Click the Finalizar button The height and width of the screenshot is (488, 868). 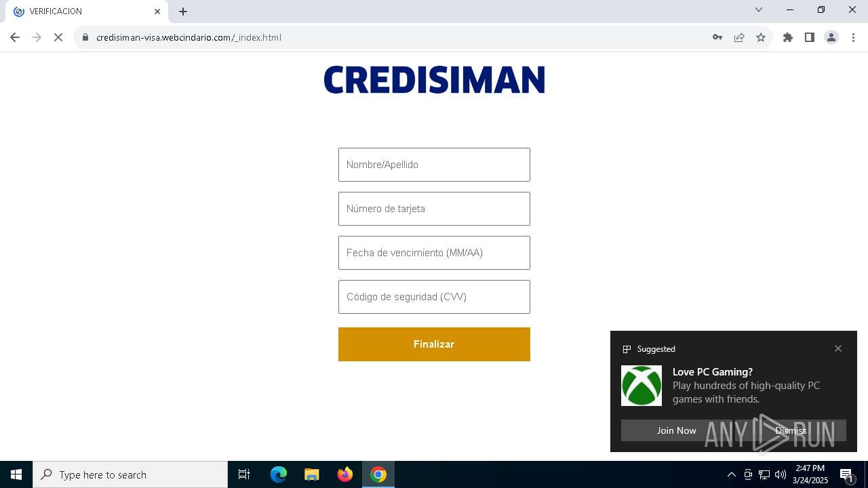434,344
